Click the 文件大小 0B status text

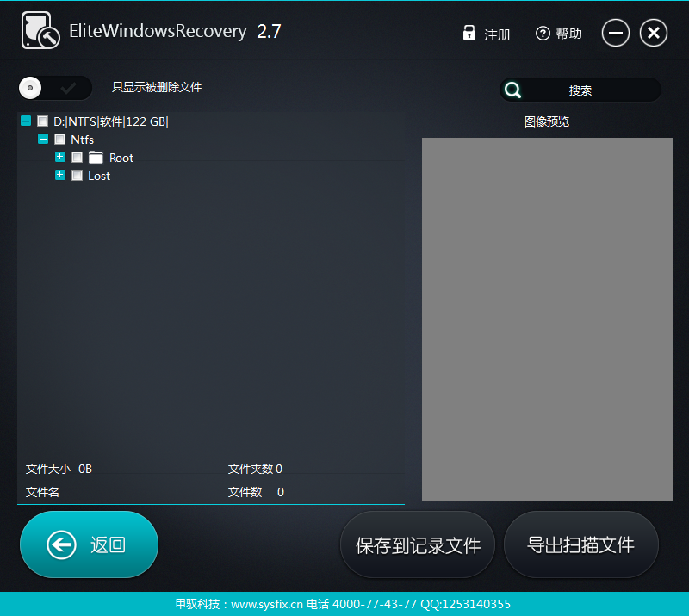[x=59, y=469]
